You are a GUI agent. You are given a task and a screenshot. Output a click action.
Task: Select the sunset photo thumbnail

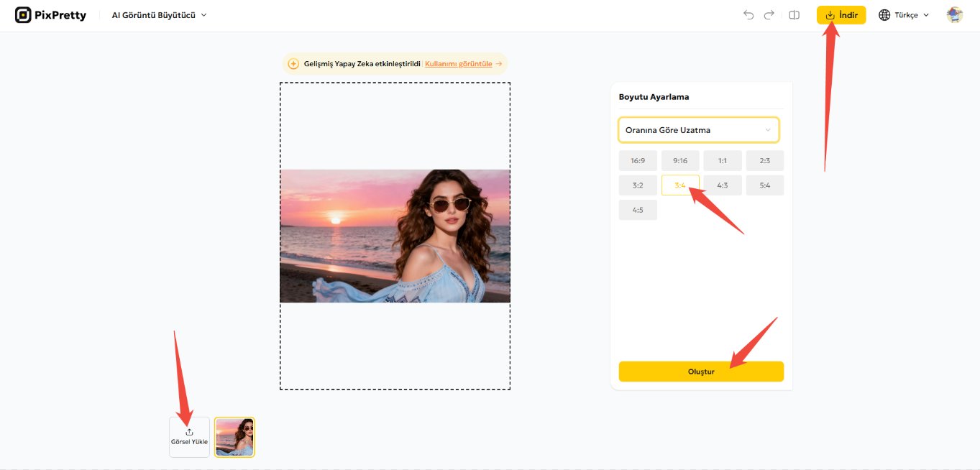tap(234, 436)
